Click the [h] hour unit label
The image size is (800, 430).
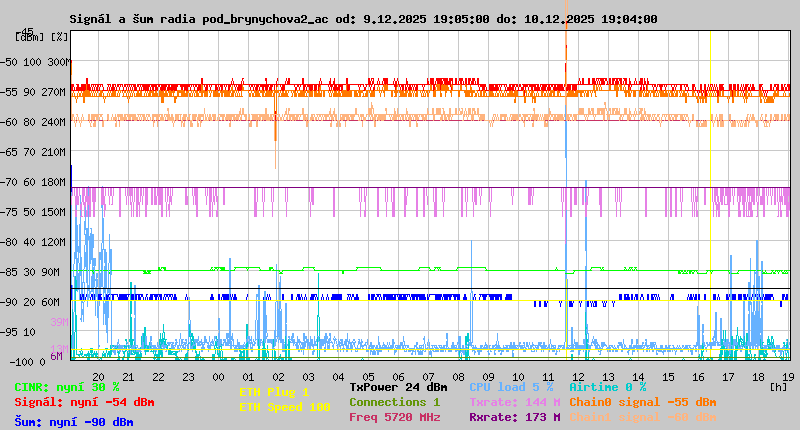778,386
